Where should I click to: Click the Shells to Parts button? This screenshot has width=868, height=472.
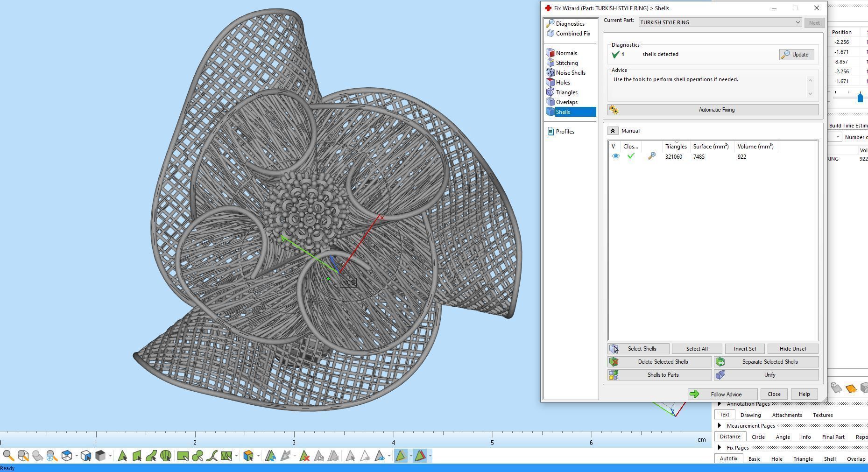click(660, 375)
